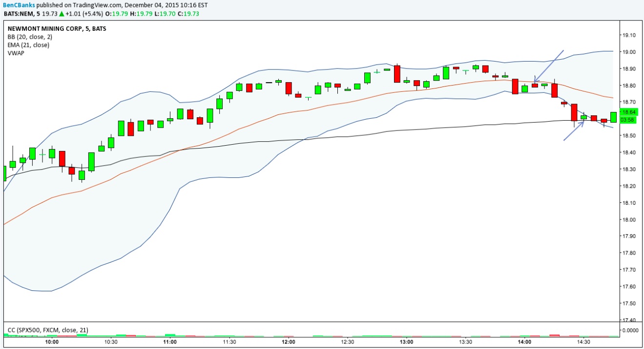
Task: Click the 'December 04, 2015' publish date
Action: [x=152, y=5]
